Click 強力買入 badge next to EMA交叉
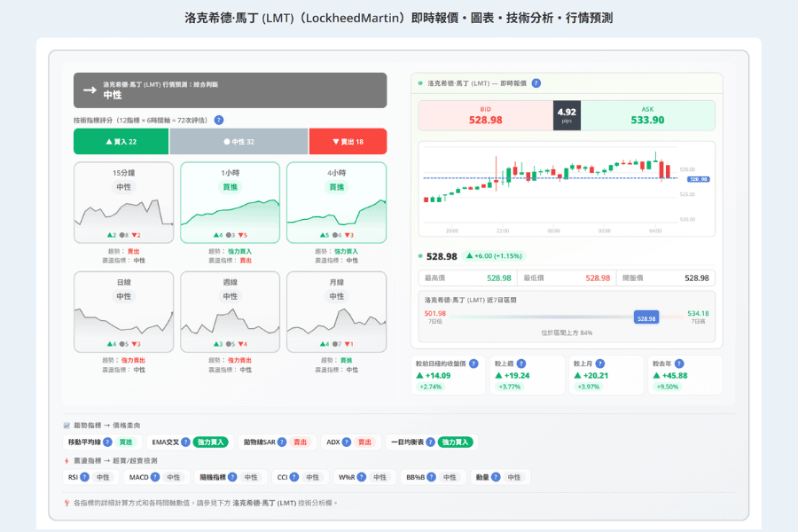The height and width of the screenshot is (532, 798). (211, 442)
